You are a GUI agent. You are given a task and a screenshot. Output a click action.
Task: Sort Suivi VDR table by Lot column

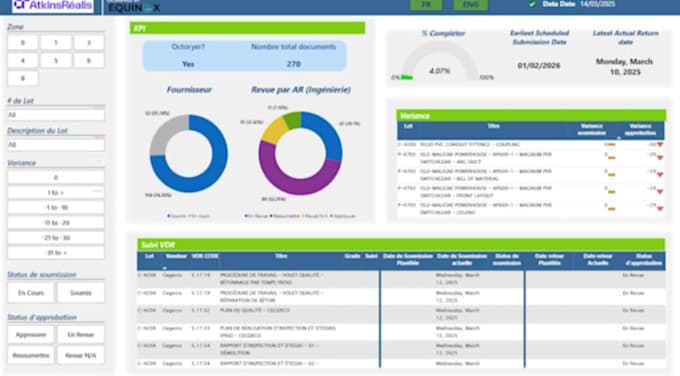(149, 256)
